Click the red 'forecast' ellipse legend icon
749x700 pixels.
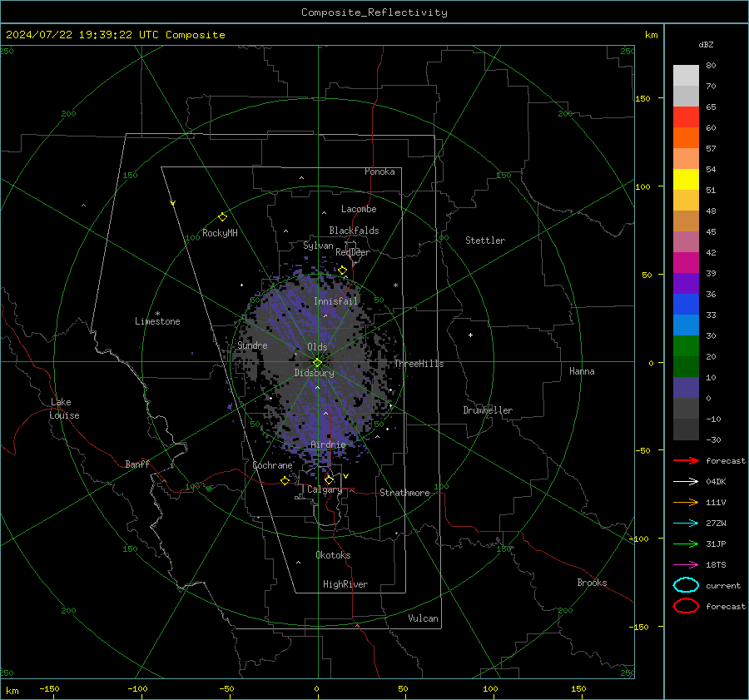[686, 606]
